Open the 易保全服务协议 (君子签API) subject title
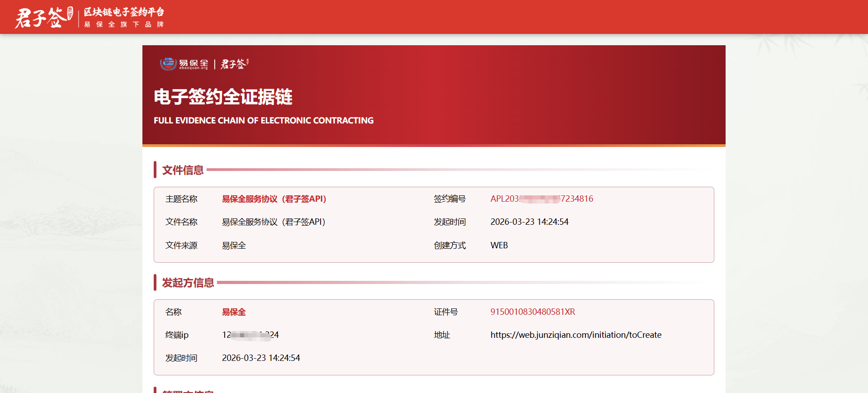This screenshot has width=868, height=393. 274,199
